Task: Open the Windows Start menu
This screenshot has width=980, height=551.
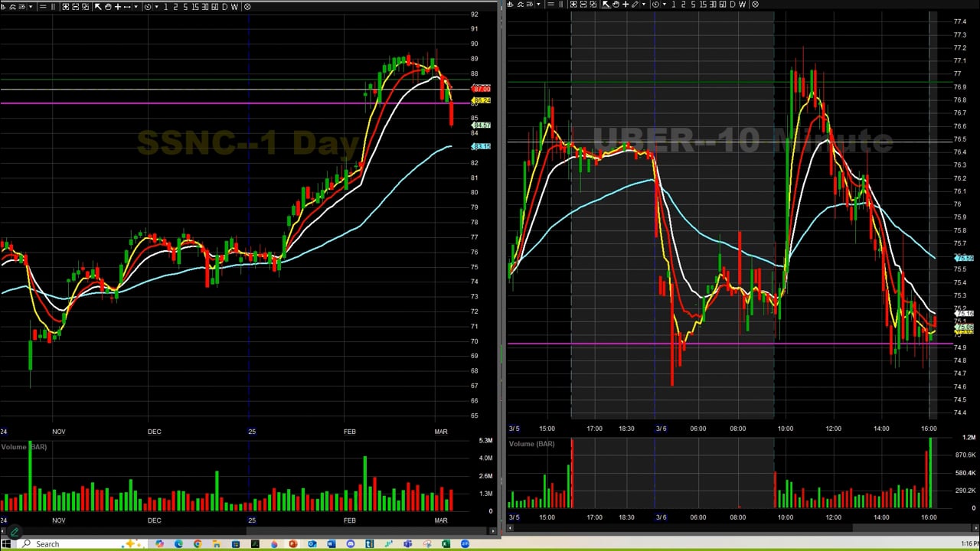Action: point(6,544)
